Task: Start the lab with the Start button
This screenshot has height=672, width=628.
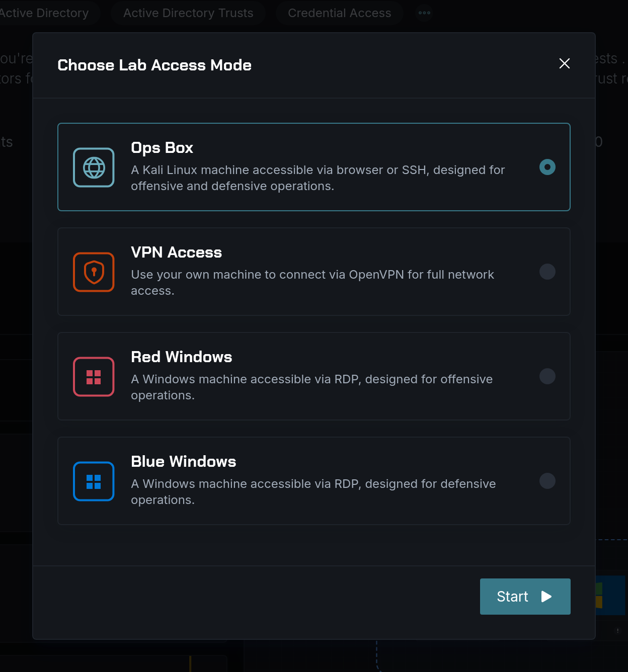Action: click(525, 597)
